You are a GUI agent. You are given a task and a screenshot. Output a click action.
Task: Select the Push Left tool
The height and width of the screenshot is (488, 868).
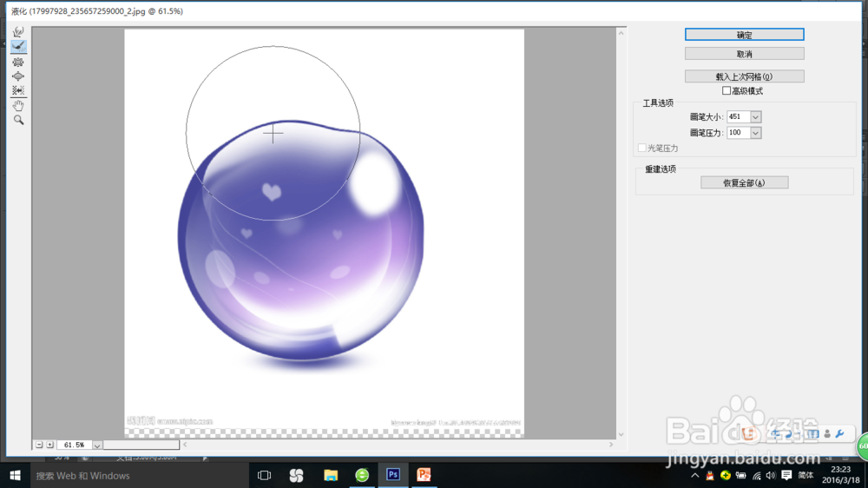pos(18,90)
